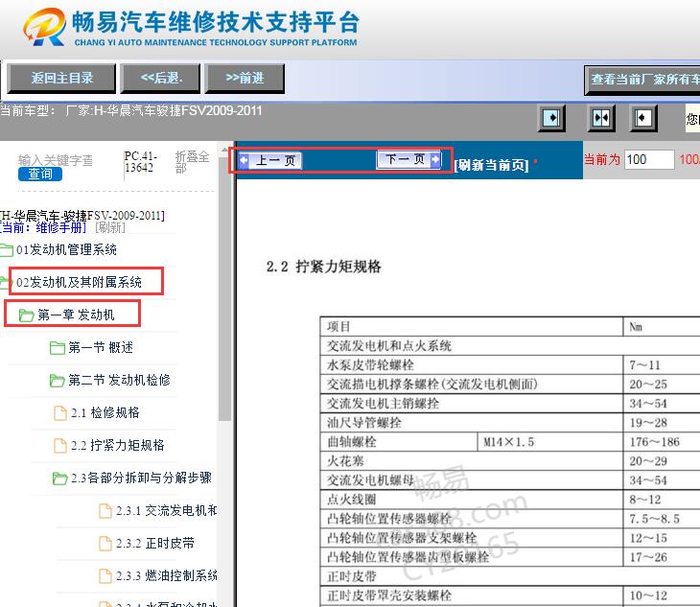Click the <<后退 button
Screen dimensions: 700x607
tap(161, 79)
